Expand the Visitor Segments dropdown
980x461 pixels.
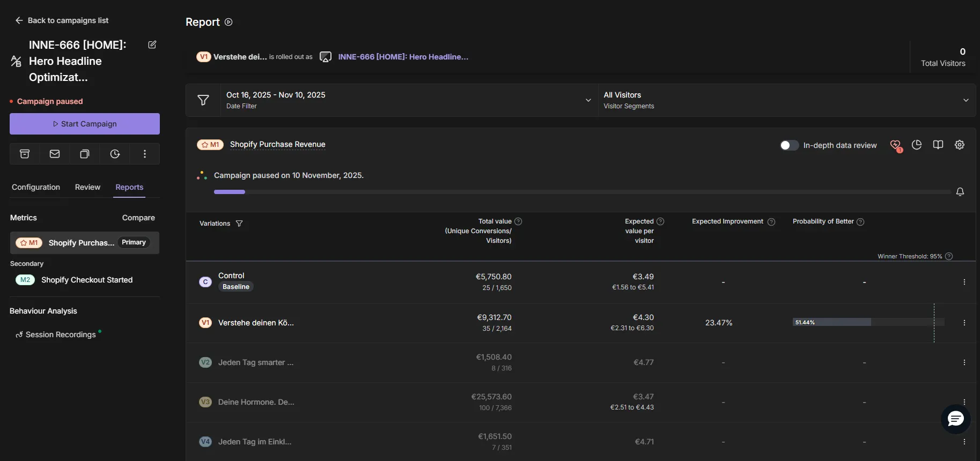[966, 100]
